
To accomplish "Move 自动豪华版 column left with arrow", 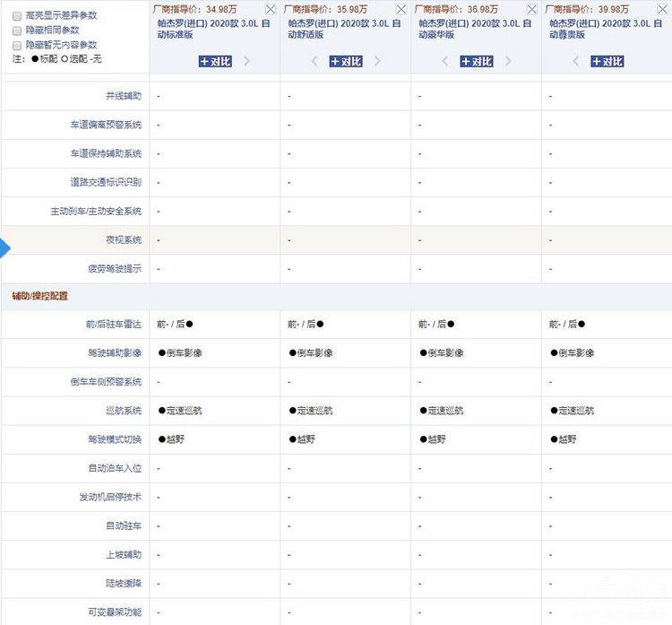I will (x=445, y=62).
